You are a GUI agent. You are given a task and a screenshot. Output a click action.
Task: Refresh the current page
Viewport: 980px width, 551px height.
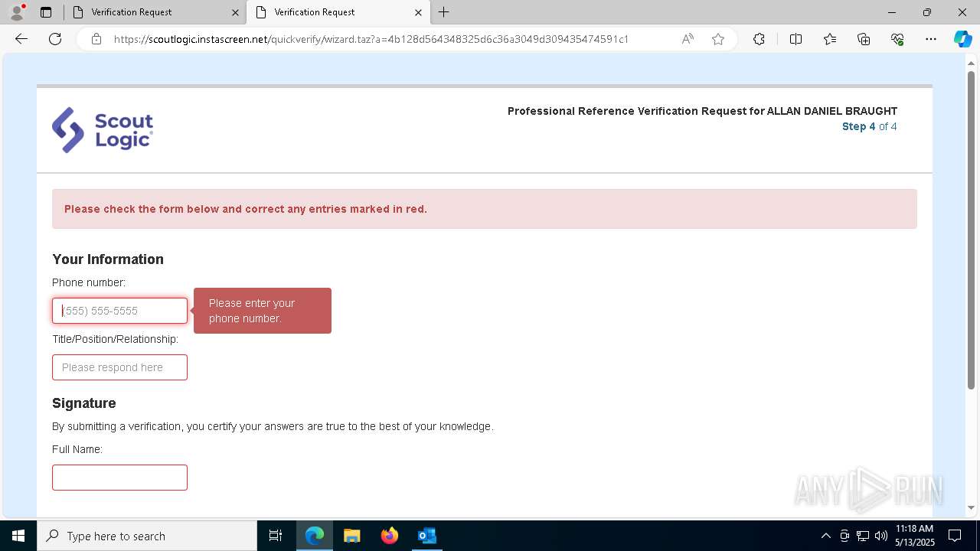pyautogui.click(x=55, y=39)
